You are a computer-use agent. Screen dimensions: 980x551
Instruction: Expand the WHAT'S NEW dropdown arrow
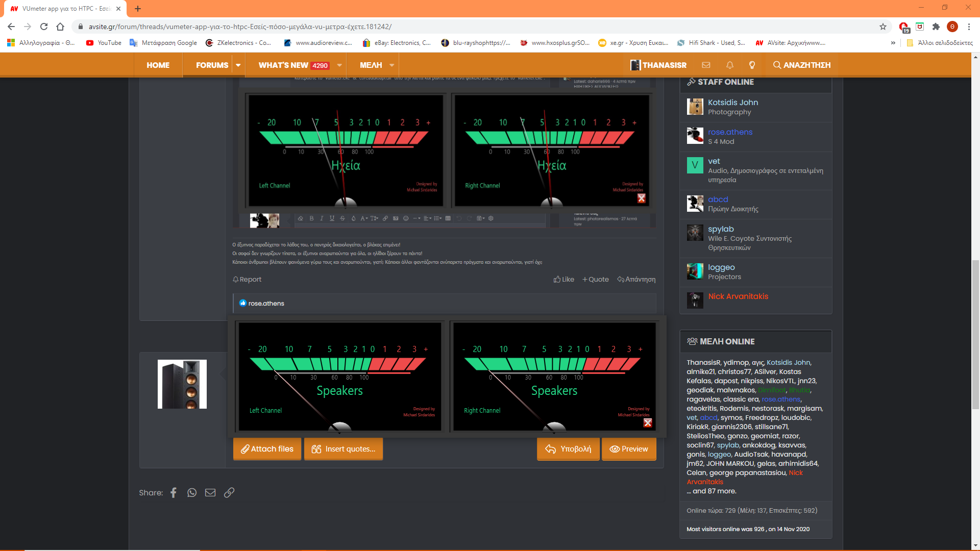tap(339, 65)
